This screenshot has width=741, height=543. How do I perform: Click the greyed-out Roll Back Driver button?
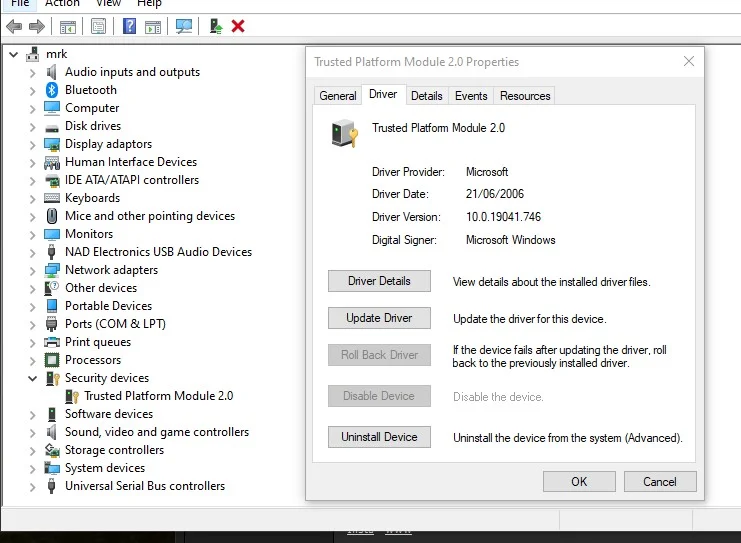pyautogui.click(x=379, y=355)
